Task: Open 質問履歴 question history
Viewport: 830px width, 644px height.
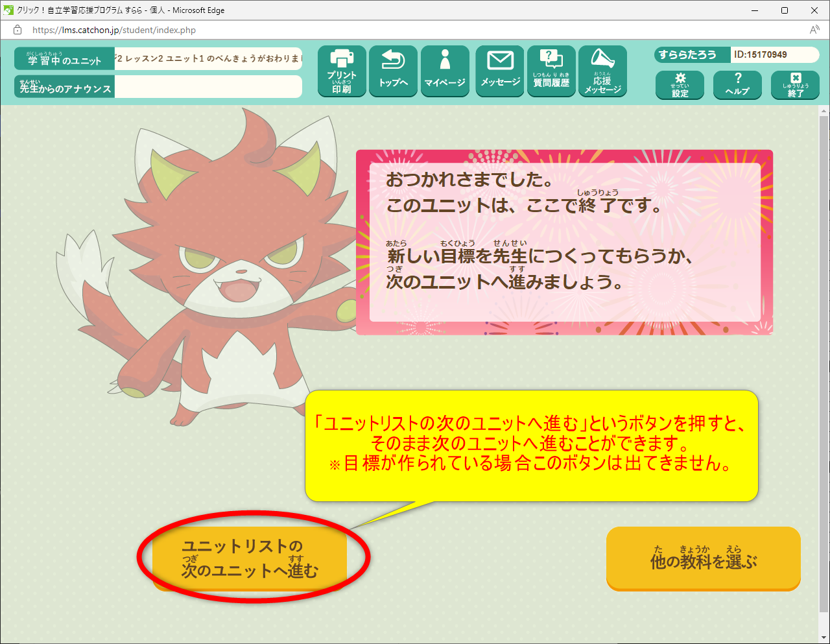Action: pos(551,71)
